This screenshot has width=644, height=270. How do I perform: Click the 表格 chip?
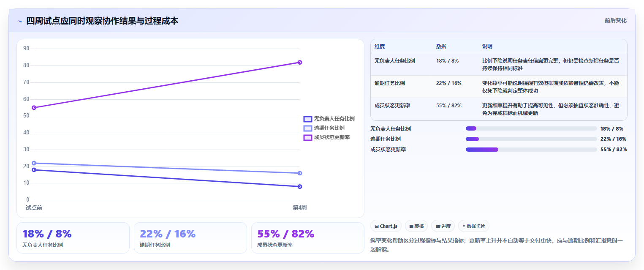tap(416, 226)
